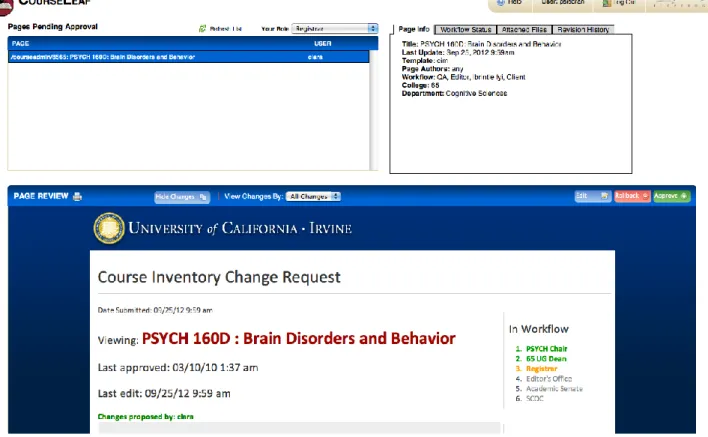Approve the page with green Approve button
The image size is (708, 437).
[x=671, y=196]
